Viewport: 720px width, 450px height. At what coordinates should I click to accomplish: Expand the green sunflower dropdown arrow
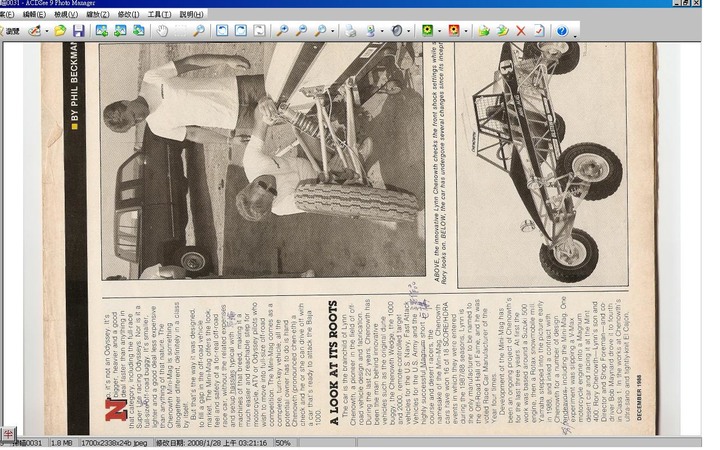pos(439,31)
